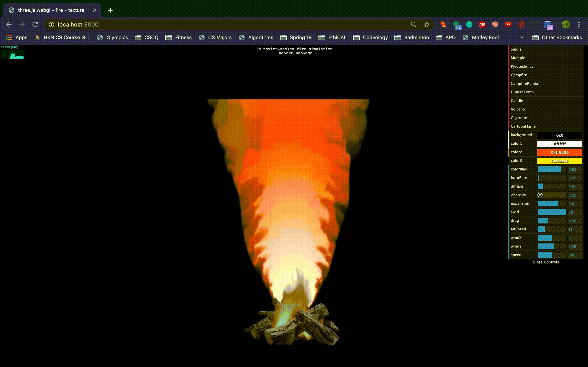This screenshot has width=588, height=367.
Task: Open the zoom magnifier icon in address bar
Action: 413,24
